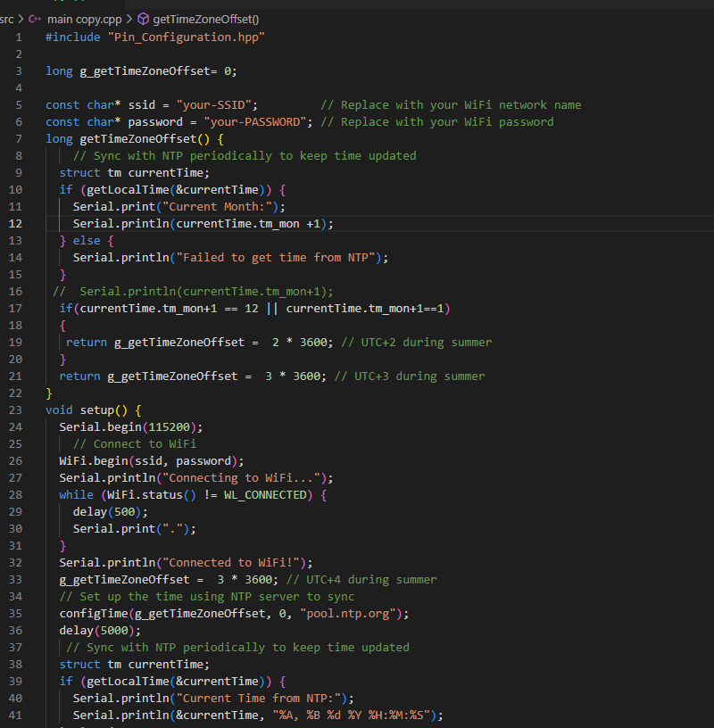Viewport: 714px width, 728px height.
Task: Click "Connecting to WiFi..." string
Action: pos(241,478)
